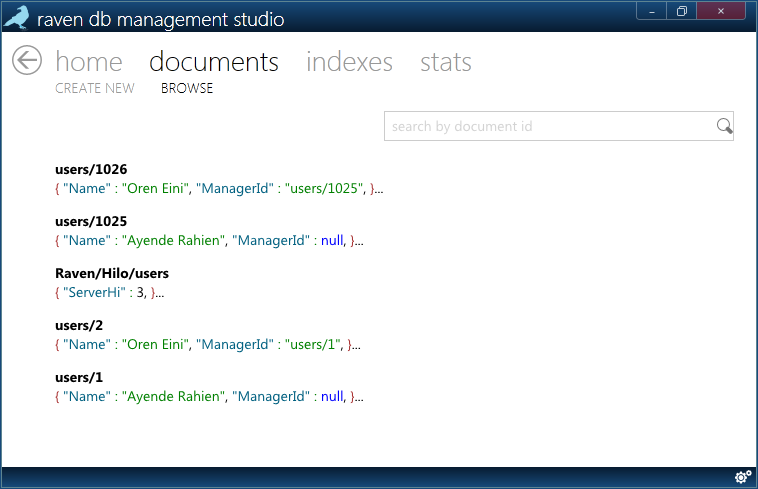The height and width of the screenshot is (489, 758).
Task: Click the back arrow circle icon
Action: (27, 60)
